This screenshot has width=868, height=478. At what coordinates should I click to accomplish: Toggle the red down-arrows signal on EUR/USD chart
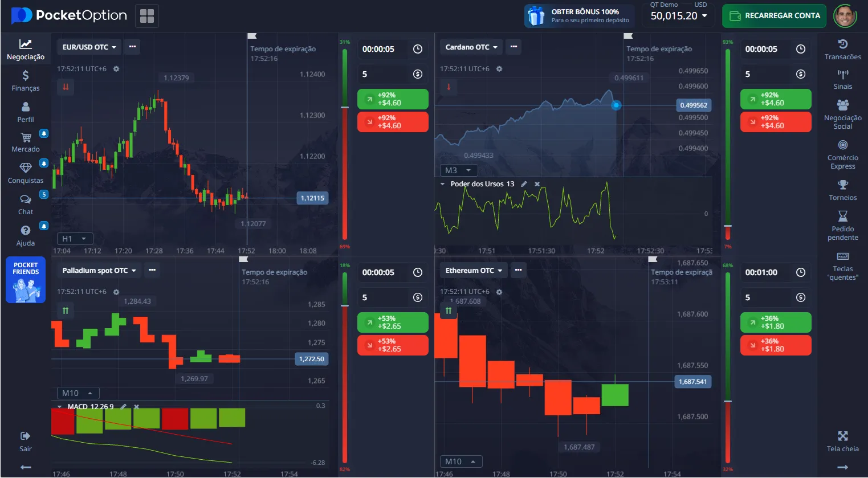[66, 87]
